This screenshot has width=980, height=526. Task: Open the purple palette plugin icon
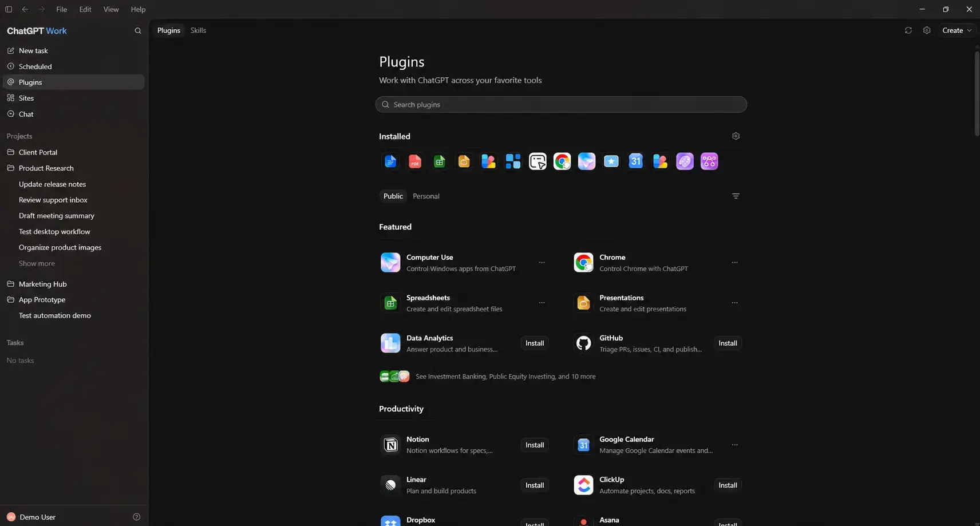click(x=685, y=161)
